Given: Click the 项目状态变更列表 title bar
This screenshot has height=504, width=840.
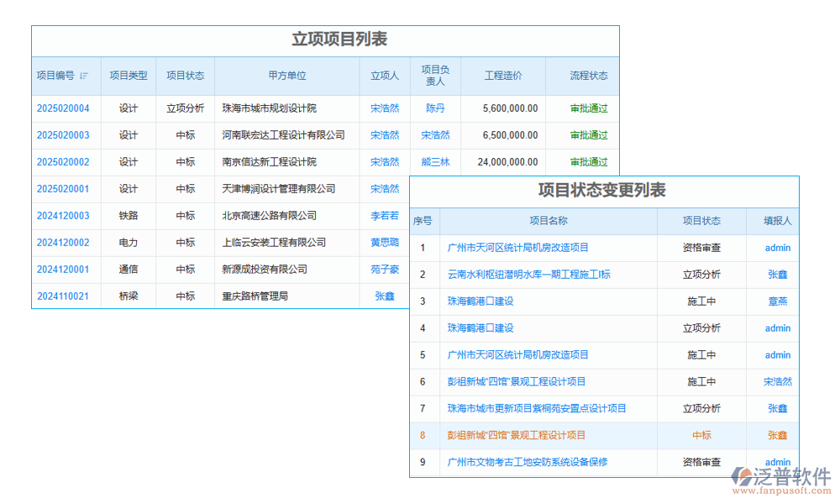Looking at the screenshot, I should coord(603,192).
